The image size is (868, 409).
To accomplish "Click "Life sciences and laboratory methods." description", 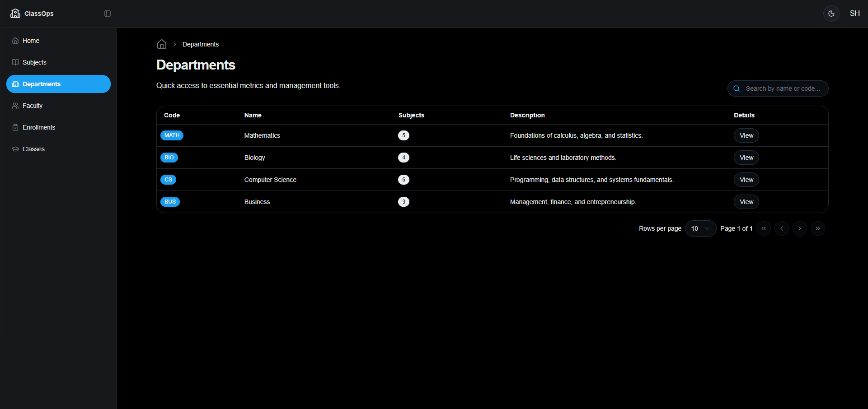I will (563, 158).
